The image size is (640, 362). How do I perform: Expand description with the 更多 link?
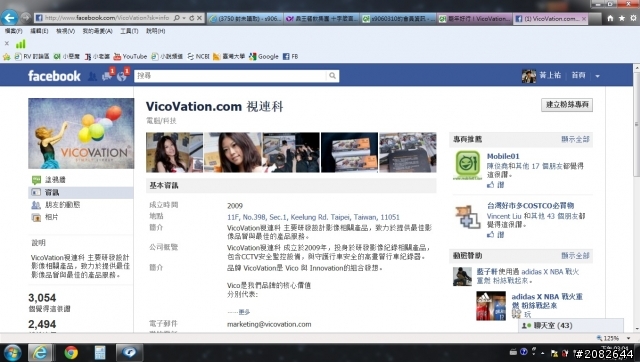tap(244, 312)
